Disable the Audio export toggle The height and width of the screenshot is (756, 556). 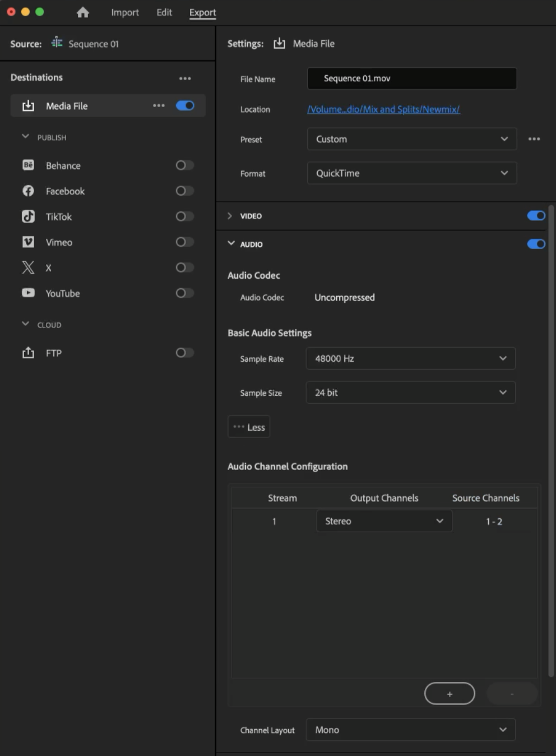(x=536, y=244)
